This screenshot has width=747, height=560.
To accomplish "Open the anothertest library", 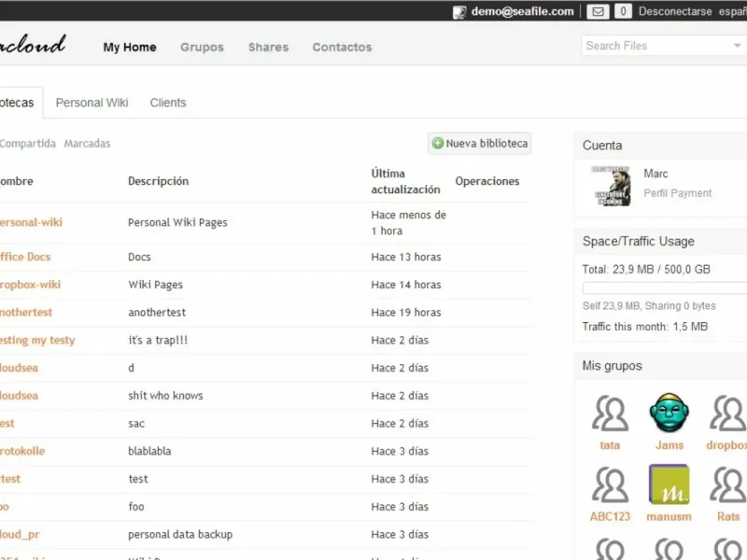I will pyautogui.click(x=26, y=313).
